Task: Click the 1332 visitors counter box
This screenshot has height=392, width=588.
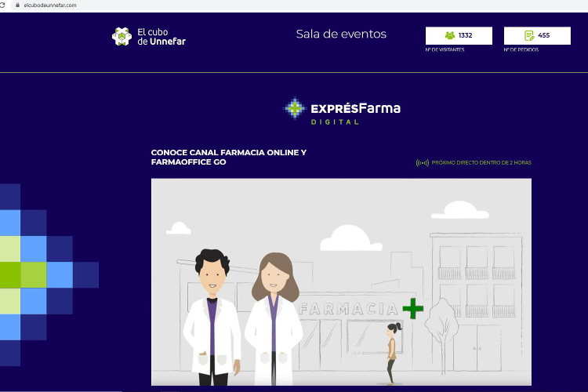Action: (459, 35)
